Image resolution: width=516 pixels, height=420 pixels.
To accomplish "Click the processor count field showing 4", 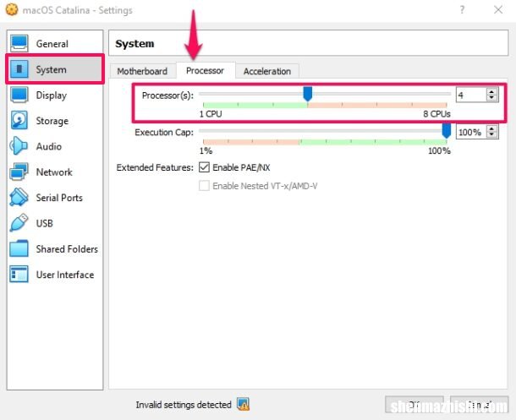I will coord(471,95).
